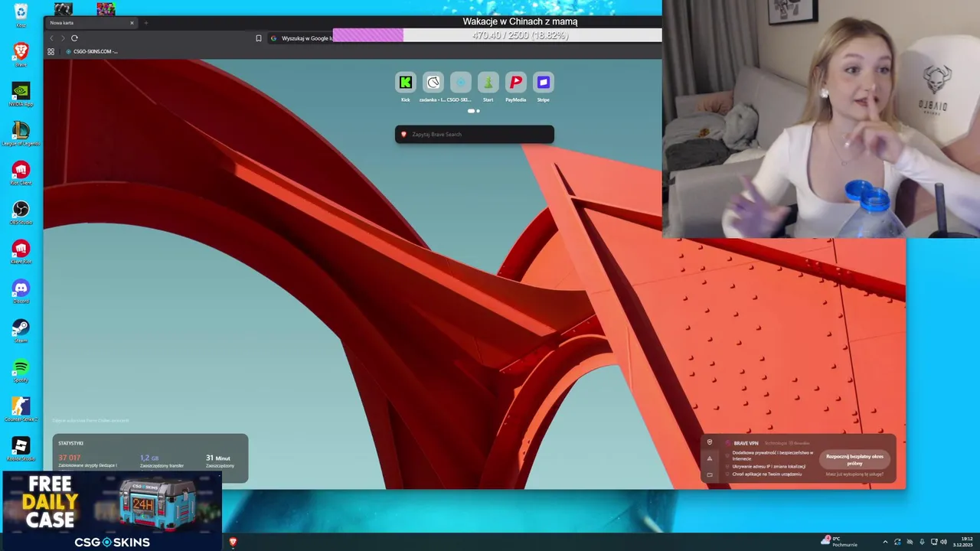Screen dimensions: 980x551
Task: Select the wallet widget tab
Action: tap(710, 474)
